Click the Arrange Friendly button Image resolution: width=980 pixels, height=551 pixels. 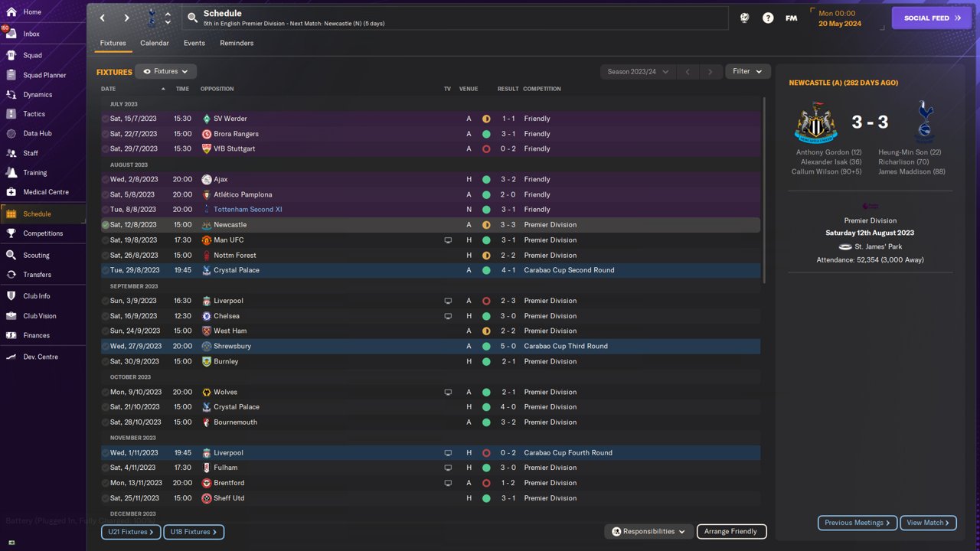tap(730, 531)
